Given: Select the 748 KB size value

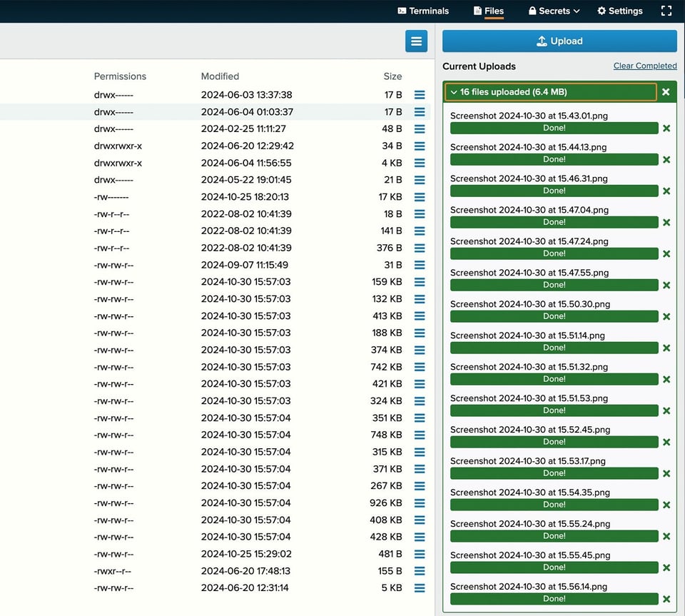Looking at the screenshot, I should point(387,435).
